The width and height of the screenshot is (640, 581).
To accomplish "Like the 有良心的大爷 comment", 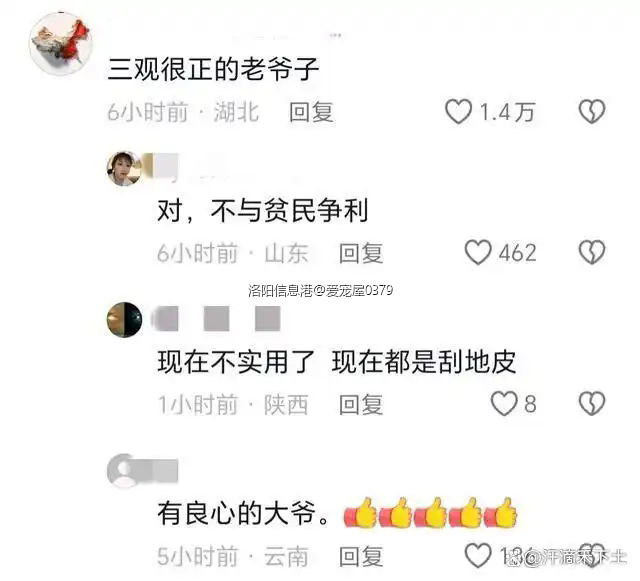I will (478, 555).
